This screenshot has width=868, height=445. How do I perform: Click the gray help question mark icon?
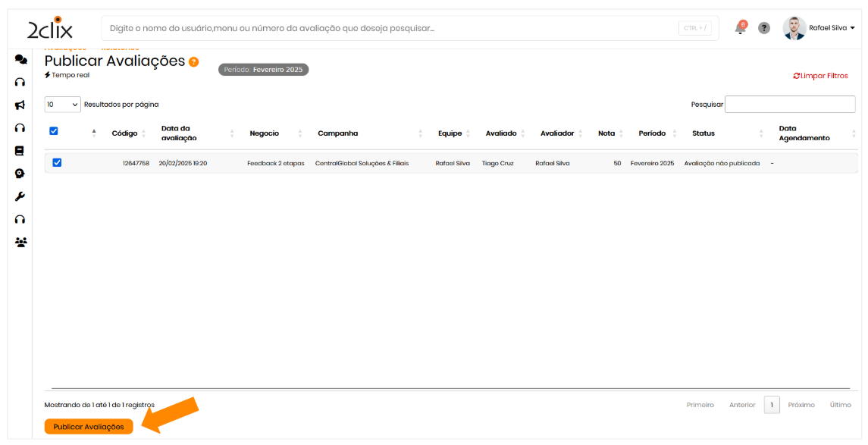[x=764, y=28]
